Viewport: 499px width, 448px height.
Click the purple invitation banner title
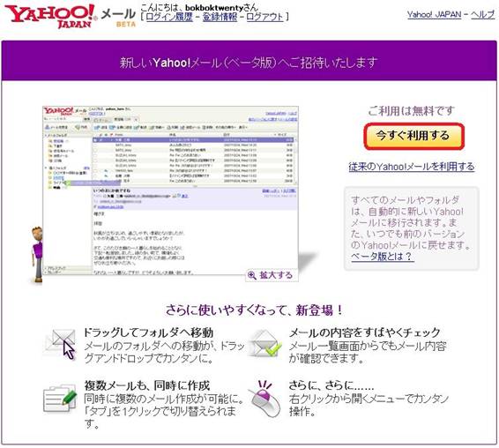249,63
